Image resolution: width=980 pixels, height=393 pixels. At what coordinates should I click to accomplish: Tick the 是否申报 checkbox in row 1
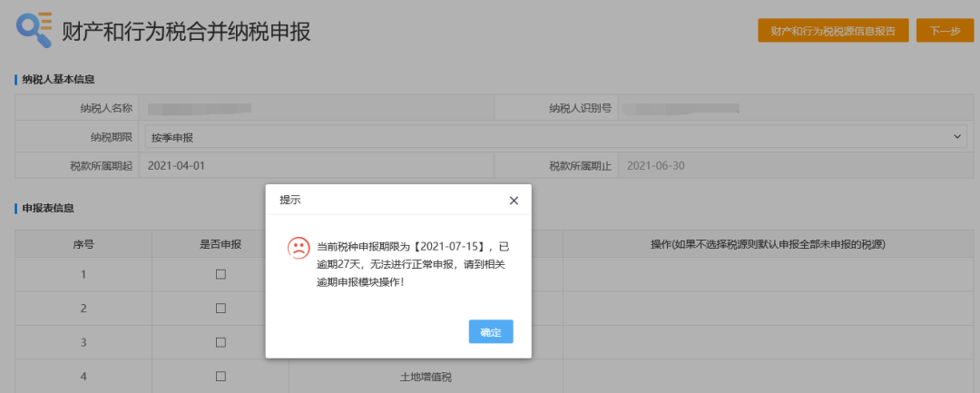pyautogui.click(x=220, y=274)
